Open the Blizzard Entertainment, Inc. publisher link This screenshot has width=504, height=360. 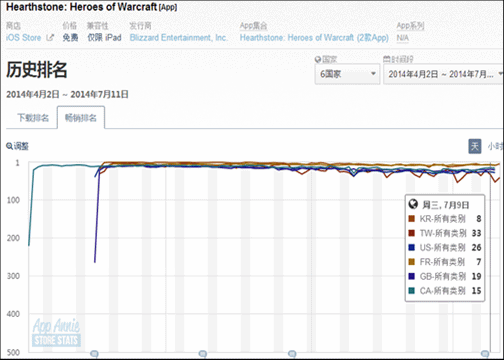[179, 38]
